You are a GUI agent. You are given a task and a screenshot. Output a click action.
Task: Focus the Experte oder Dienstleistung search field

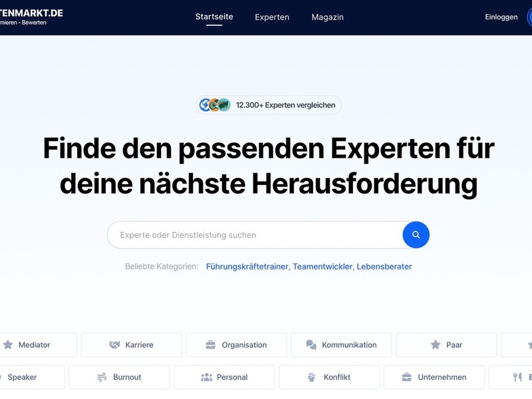tap(256, 235)
